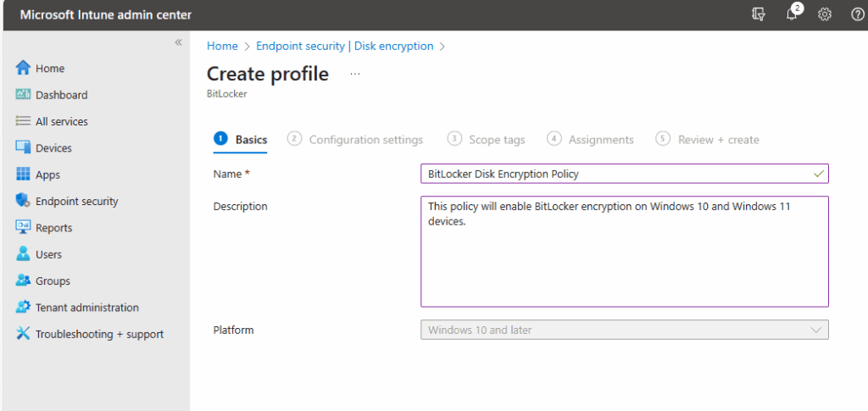Image resolution: width=868 pixels, height=411 pixels.
Task: Open the settings gear in header
Action: (824, 14)
